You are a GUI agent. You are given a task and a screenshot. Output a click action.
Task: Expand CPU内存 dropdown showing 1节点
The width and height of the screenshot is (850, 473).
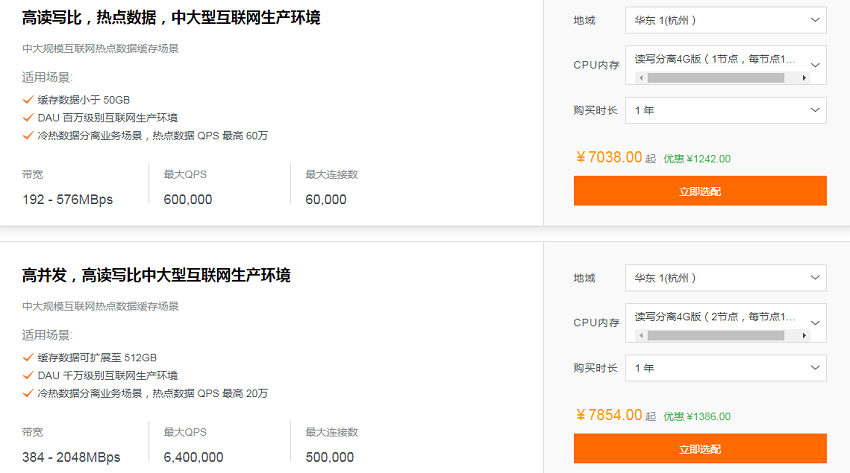coord(725,65)
